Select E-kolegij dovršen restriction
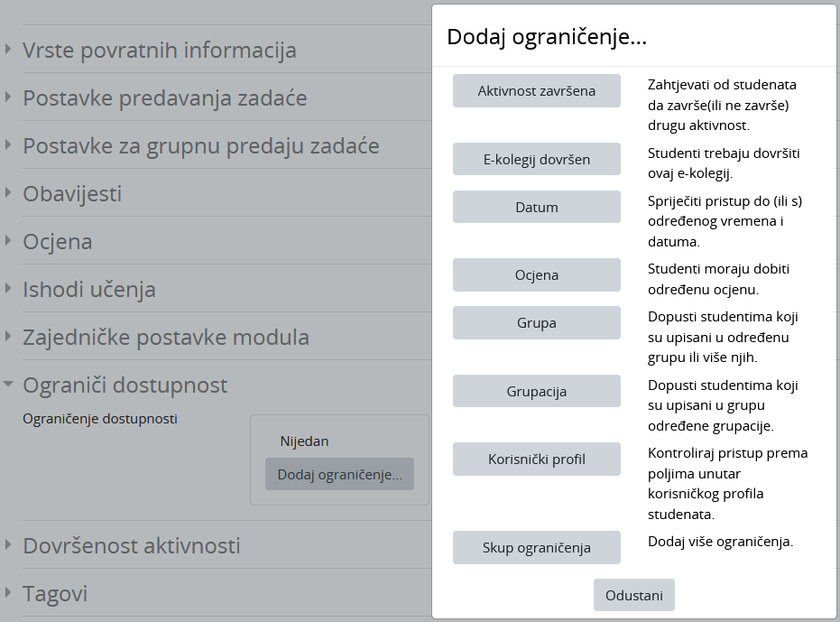Image resolution: width=840 pixels, height=622 pixels. 537,160
